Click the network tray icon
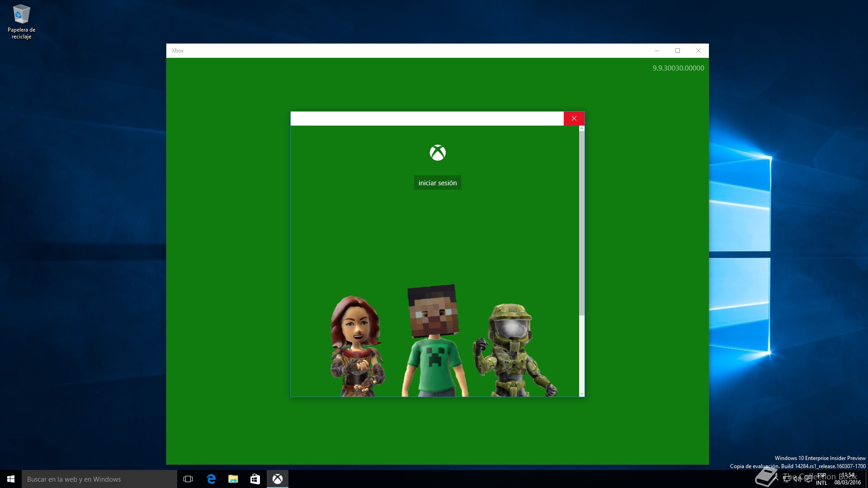Viewport: 868px width, 488px height. coord(787,479)
